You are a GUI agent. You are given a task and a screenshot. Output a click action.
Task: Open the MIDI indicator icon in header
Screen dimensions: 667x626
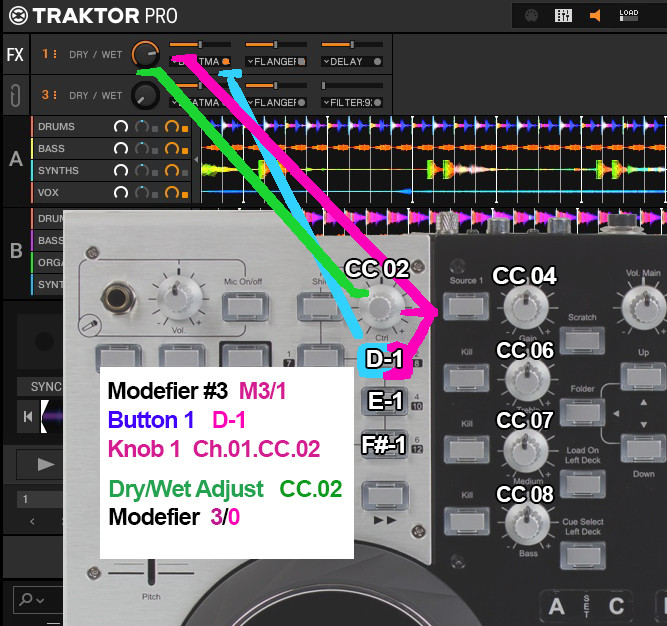click(531, 16)
